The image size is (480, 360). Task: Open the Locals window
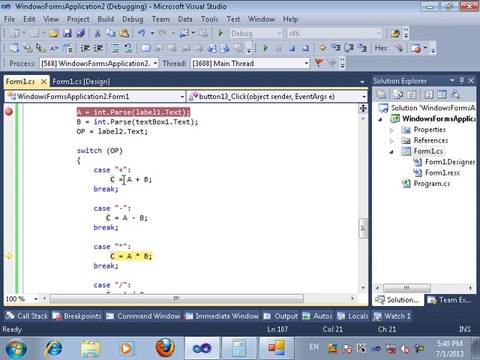point(353,316)
